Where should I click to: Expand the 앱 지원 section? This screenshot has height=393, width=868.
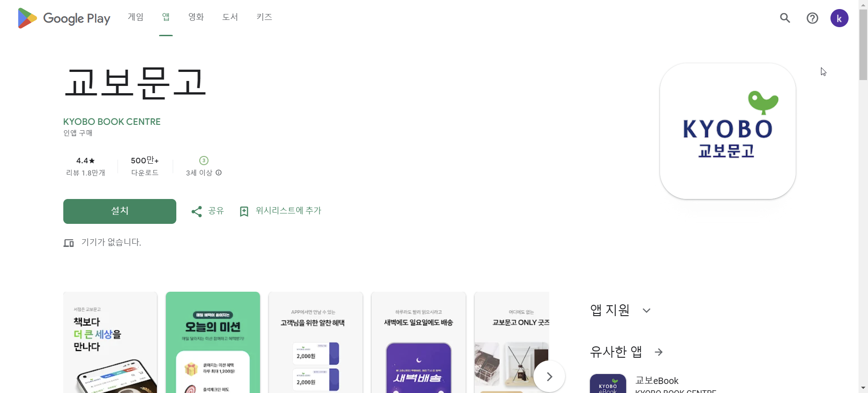tap(646, 310)
